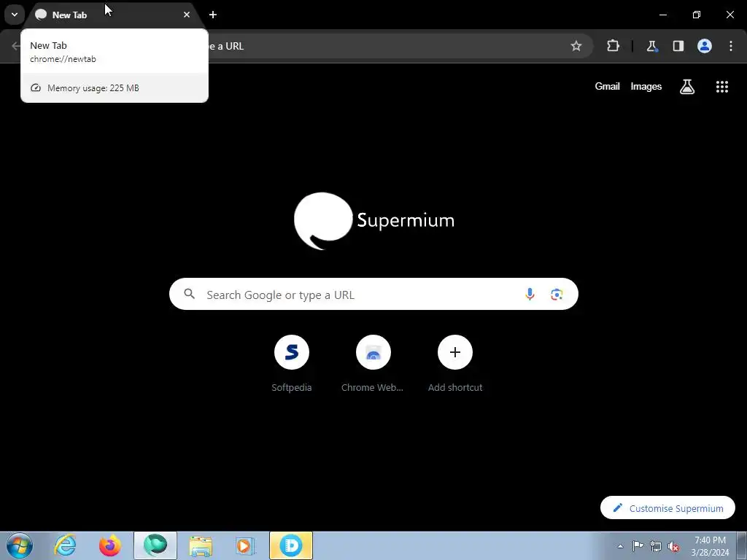
Task: Open the clock showing 7:40 PM
Action: click(710, 546)
